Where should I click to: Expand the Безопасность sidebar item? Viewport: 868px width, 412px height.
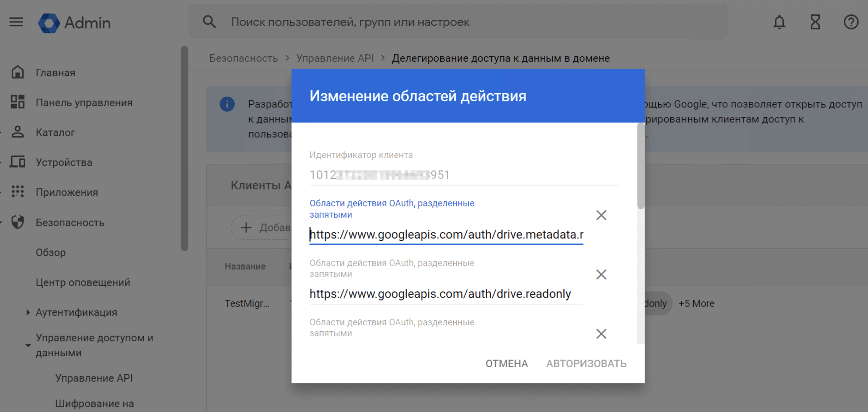pos(70,223)
